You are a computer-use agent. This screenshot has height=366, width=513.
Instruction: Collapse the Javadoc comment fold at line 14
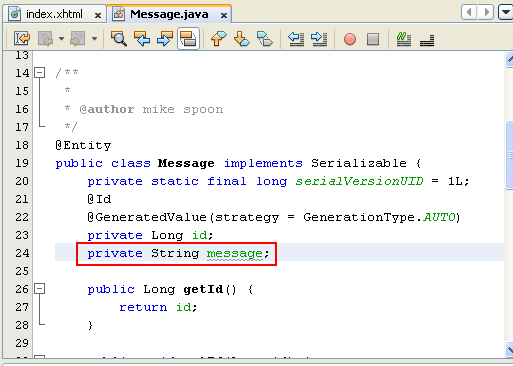click(x=40, y=73)
